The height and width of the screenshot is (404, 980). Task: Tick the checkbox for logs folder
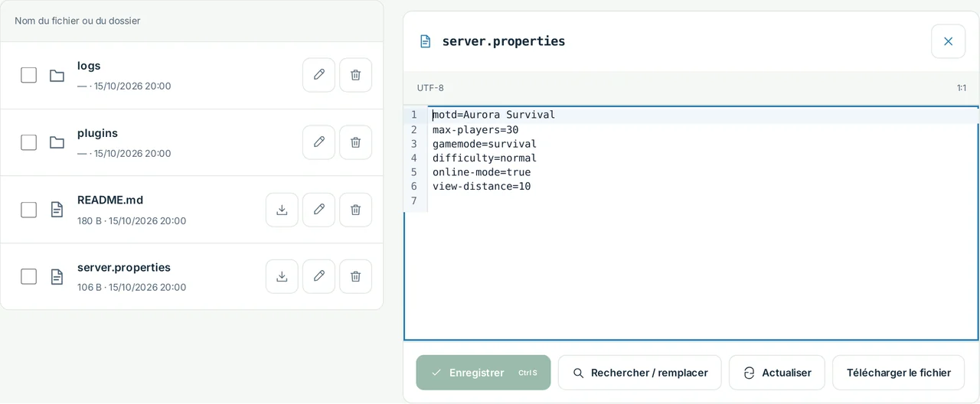point(28,75)
